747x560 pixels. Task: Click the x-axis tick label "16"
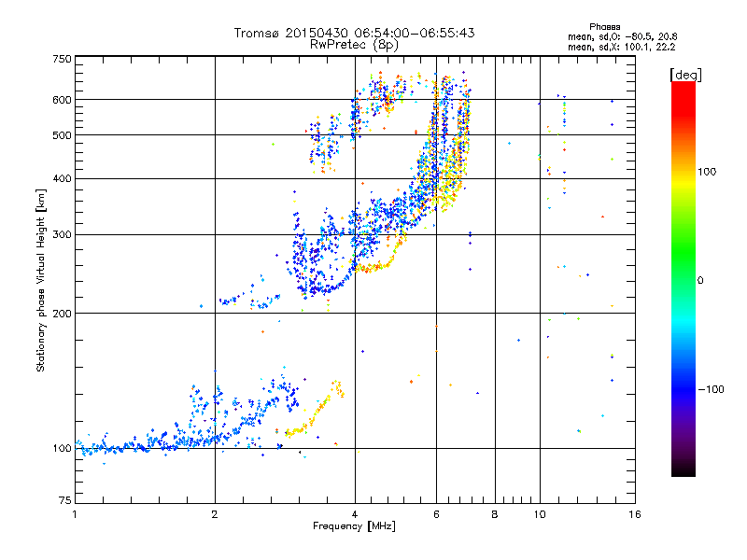click(x=635, y=514)
